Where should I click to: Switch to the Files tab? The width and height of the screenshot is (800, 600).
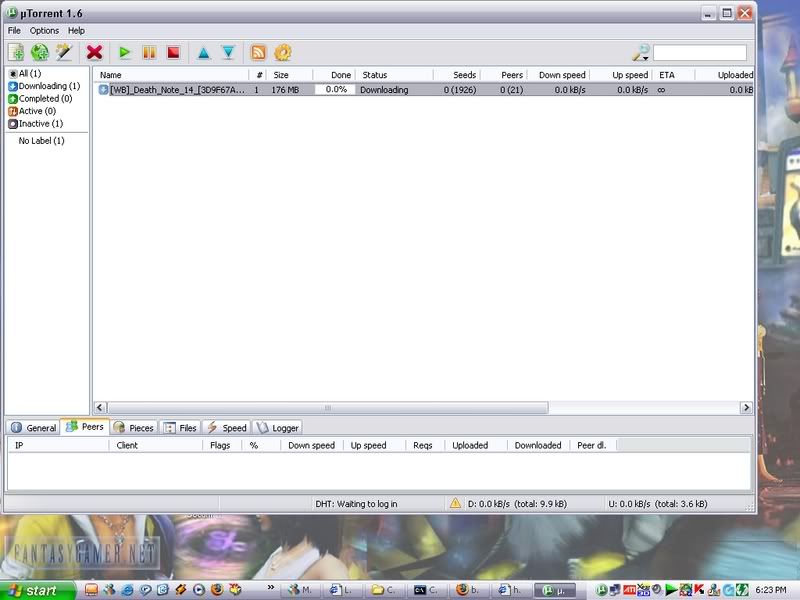[180, 428]
